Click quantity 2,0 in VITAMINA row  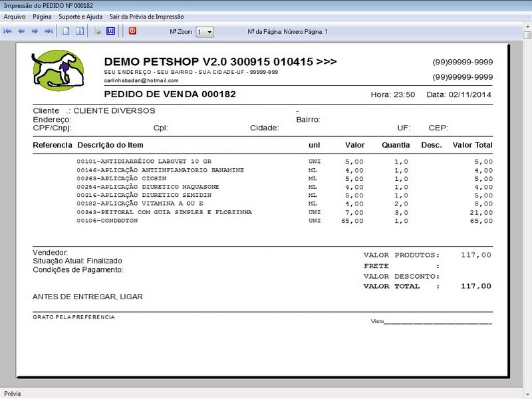pyautogui.click(x=401, y=204)
